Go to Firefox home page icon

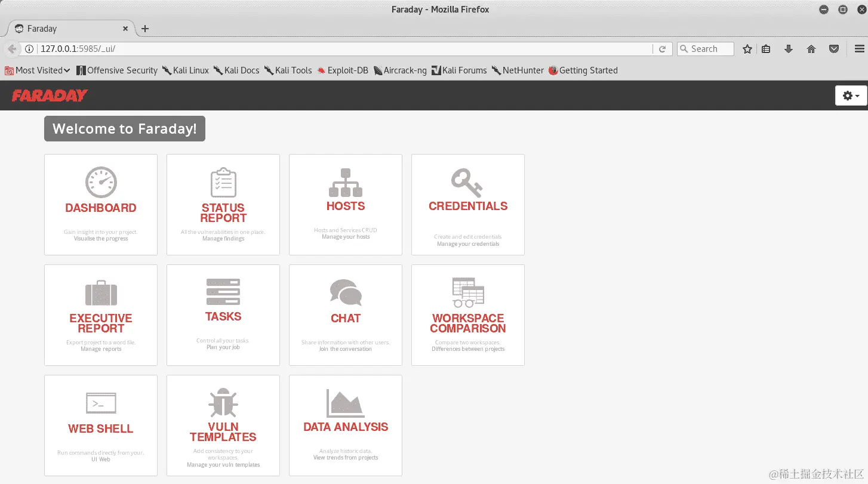811,49
